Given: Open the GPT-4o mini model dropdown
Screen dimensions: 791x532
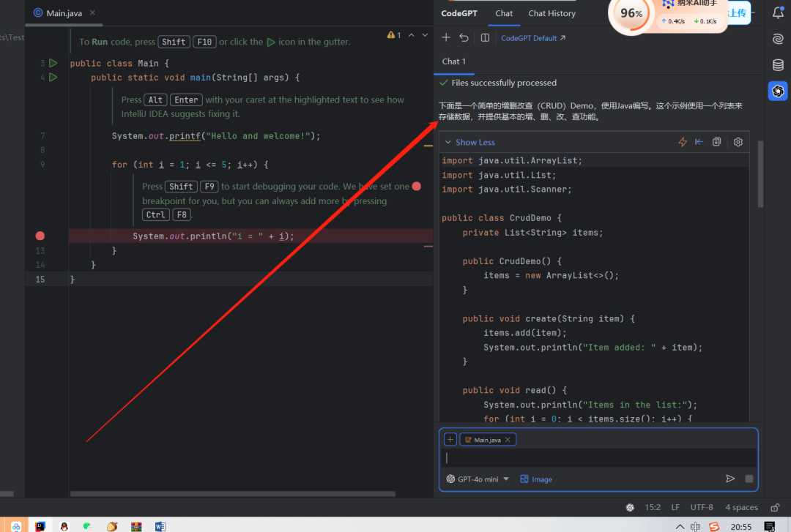Looking at the screenshot, I should pos(478,479).
